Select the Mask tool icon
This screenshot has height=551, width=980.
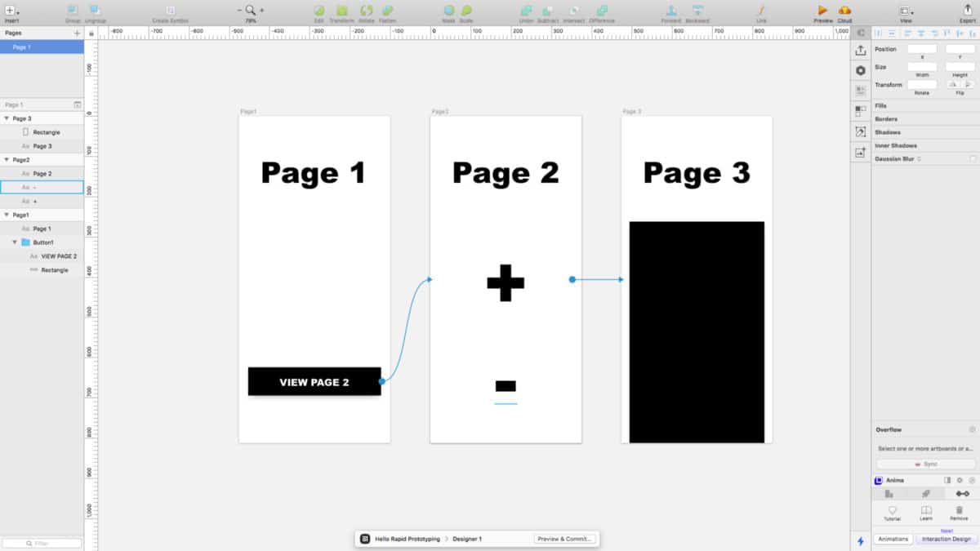pos(448,11)
